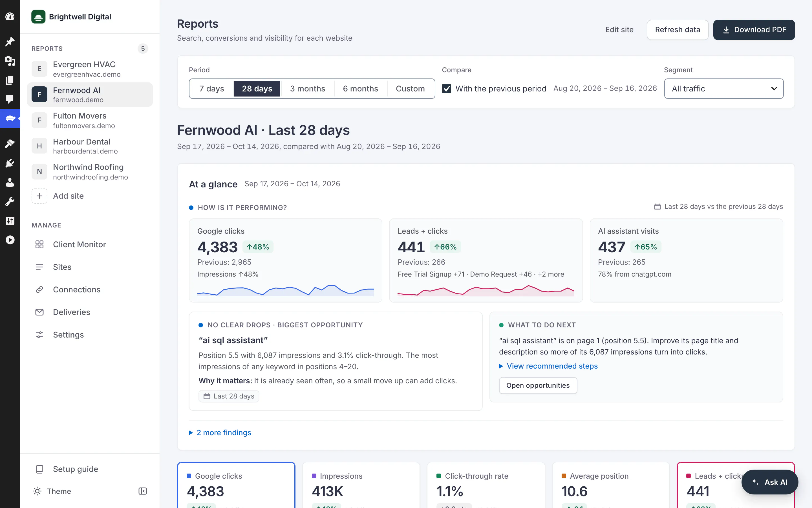Select the Google clicks metric card

pos(236,485)
